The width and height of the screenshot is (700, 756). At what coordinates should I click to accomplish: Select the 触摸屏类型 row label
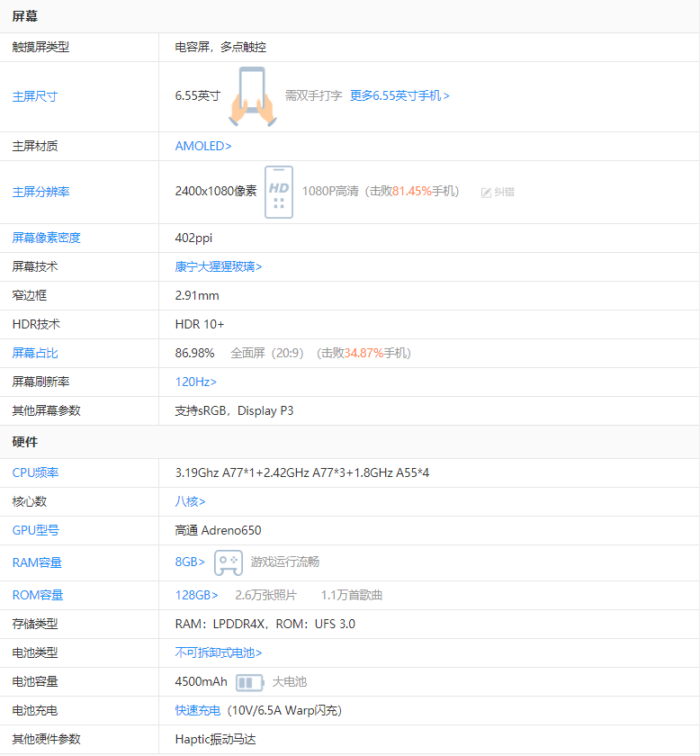(40, 47)
